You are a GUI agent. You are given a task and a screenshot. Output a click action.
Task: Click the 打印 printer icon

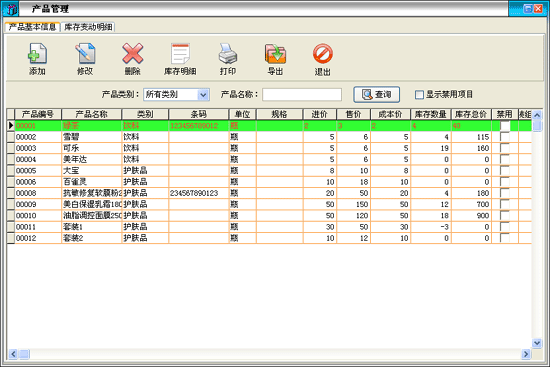228,54
